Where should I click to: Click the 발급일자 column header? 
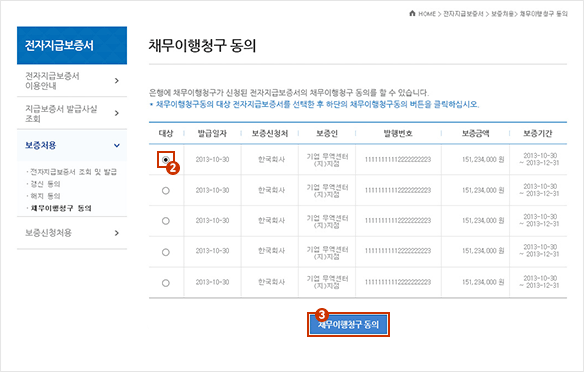tap(212, 133)
